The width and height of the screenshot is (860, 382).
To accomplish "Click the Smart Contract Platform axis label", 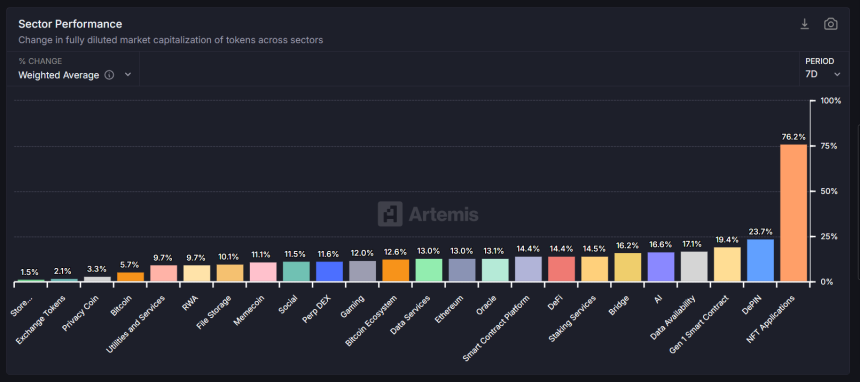I will click(x=497, y=328).
